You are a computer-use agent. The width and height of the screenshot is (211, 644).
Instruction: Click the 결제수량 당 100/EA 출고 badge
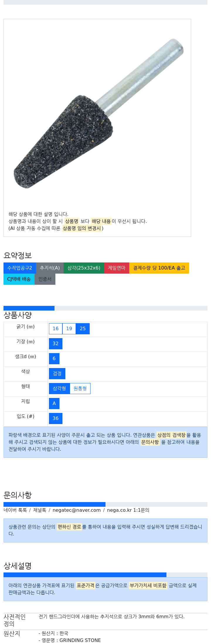click(159, 268)
